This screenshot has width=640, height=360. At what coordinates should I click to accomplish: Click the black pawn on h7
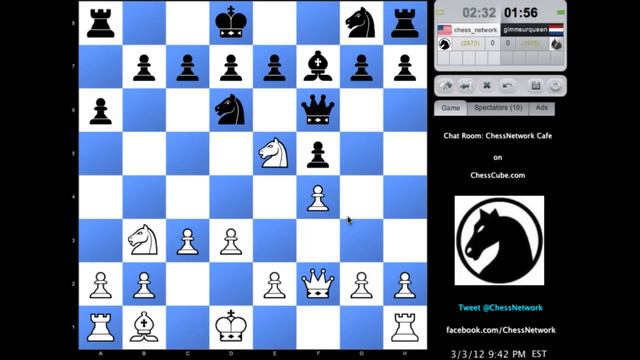(405, 67)
